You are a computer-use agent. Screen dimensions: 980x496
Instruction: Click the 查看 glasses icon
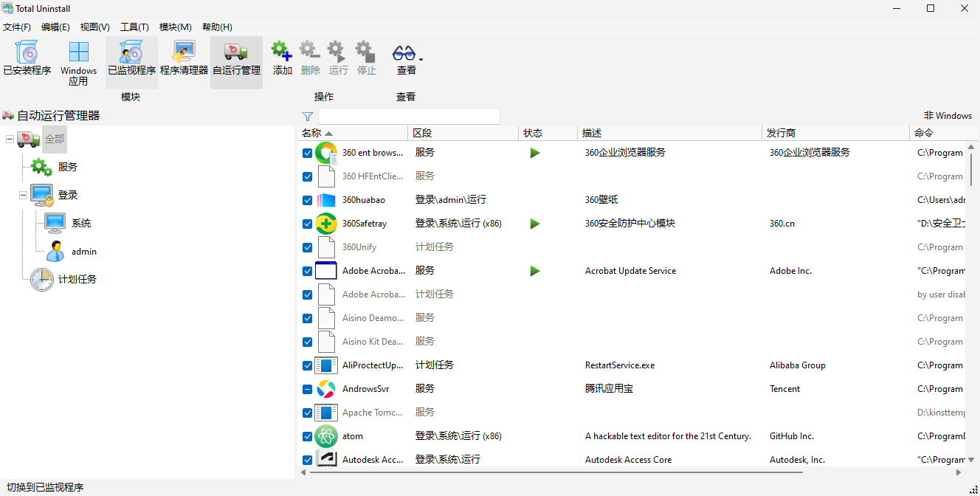click(404, 53)
